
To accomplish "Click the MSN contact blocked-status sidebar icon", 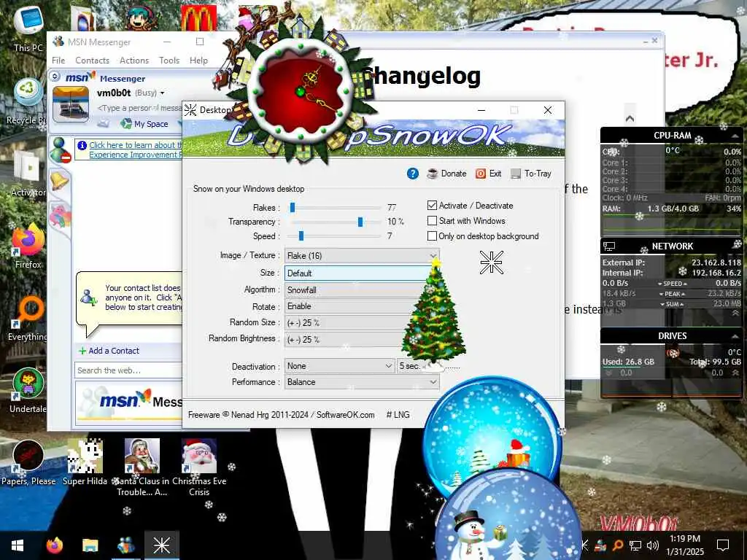I will coord(61,150).
